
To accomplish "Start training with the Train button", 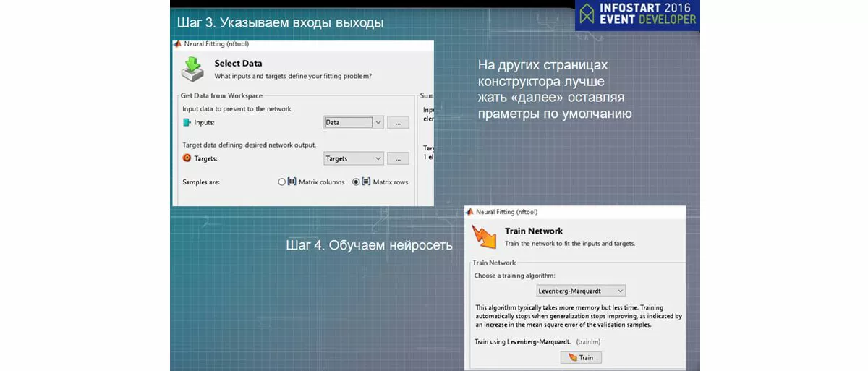I will [581, 357].
